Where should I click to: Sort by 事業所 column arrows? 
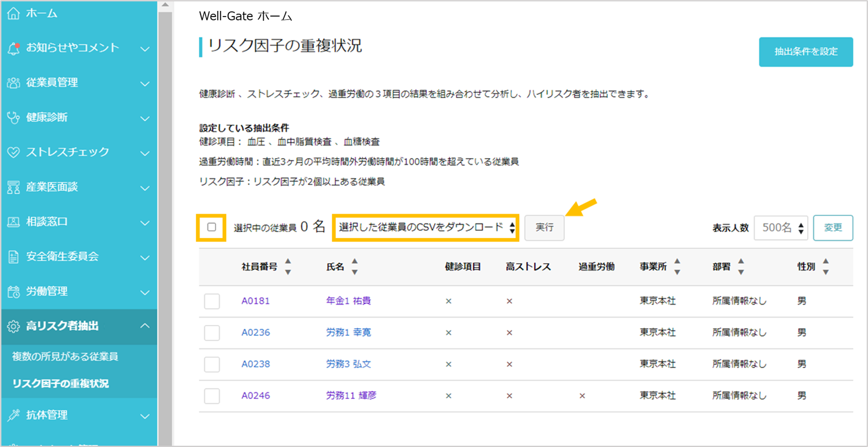point(677,266)
